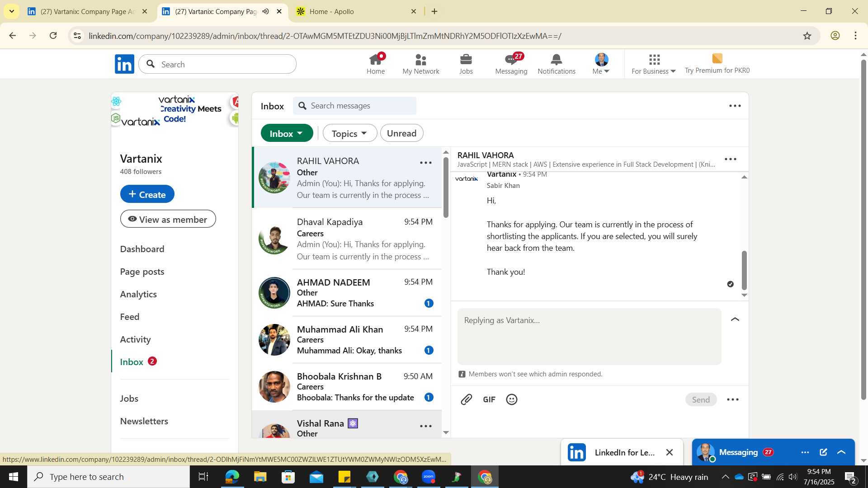Open Dashboard in admin sidebar

tap(142, 249)
